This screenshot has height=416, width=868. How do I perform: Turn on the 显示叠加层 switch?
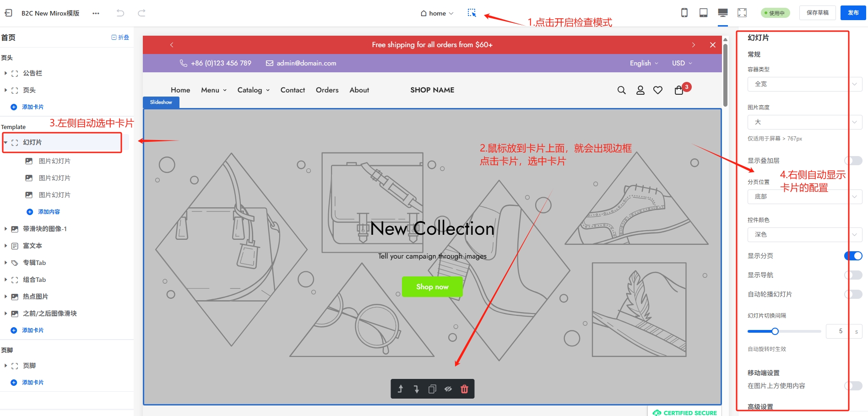[x=853, y=161]
